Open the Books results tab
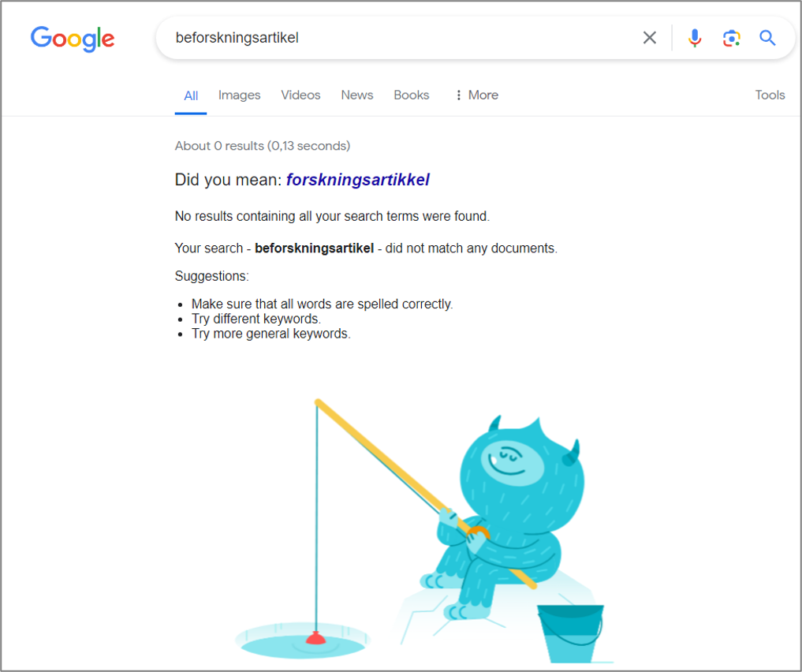 [x=411, y=95]
